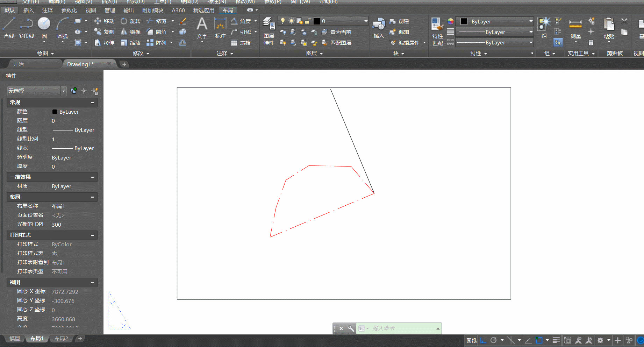644x347 pixels.
Task: Open 图层特性 layer properties manager
Action: 269,31
